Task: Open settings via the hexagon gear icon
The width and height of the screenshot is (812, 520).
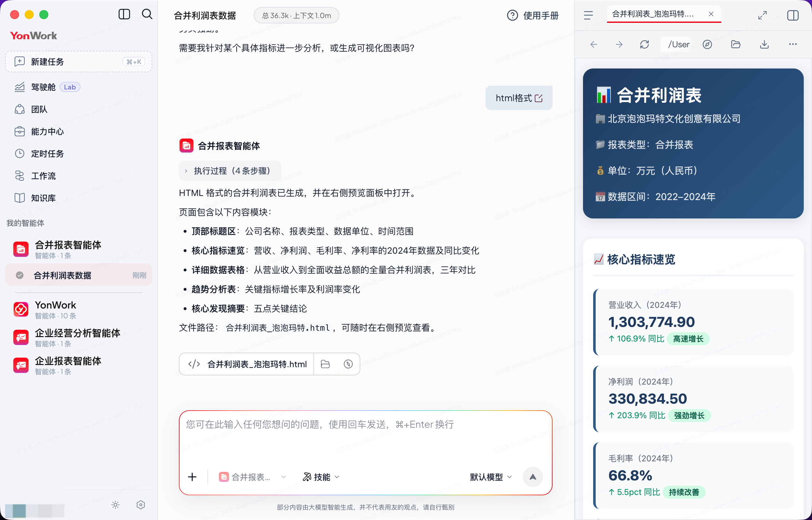Action: pyautogui.click(x=141, y=505)
